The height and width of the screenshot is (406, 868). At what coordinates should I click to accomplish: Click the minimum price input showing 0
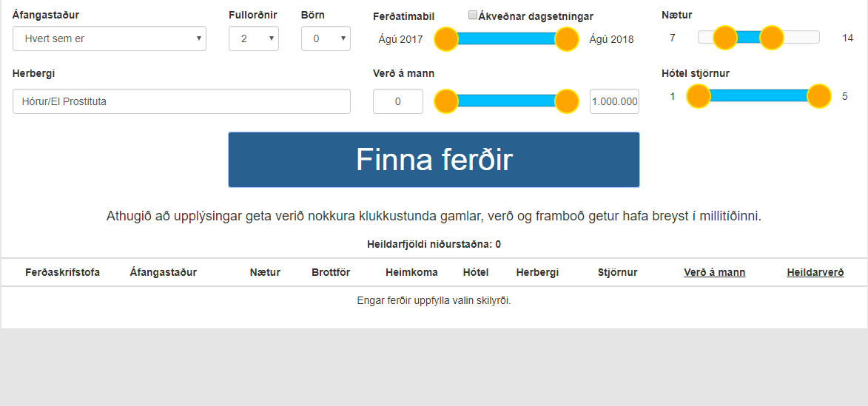tap(397, 101)
